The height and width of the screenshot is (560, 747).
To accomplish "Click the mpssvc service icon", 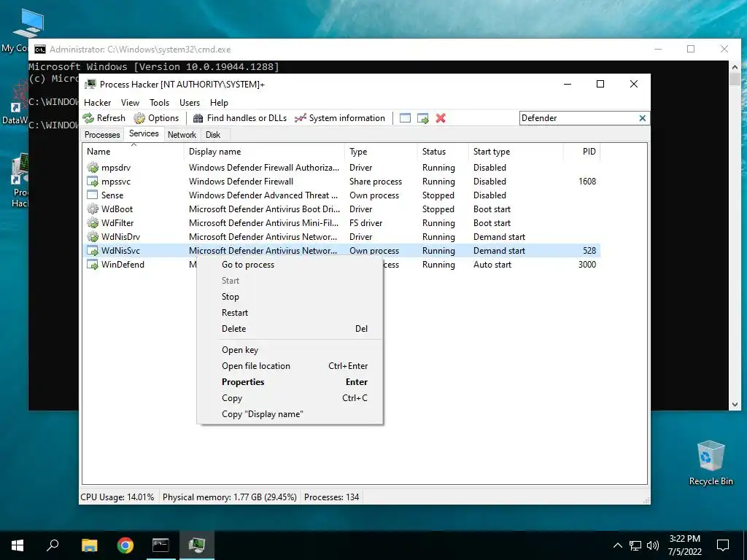I will [93, 182].
